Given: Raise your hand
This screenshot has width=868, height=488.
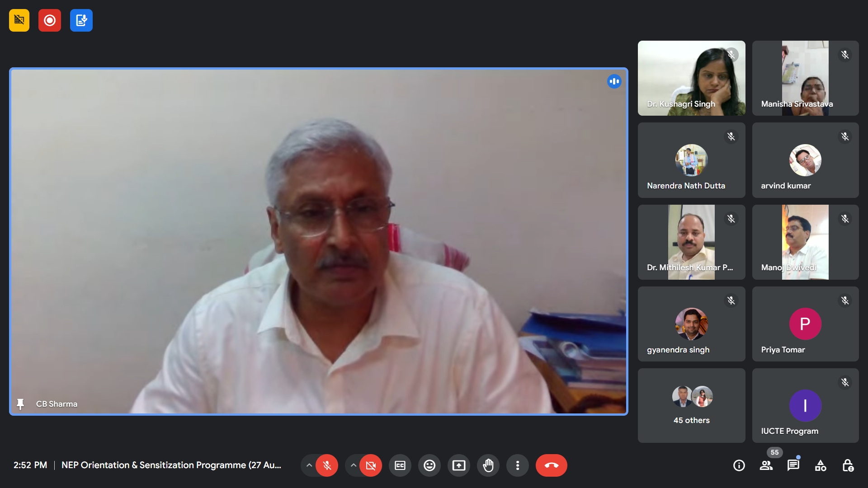Looking at the screenshot, I should tap(488, 465).
